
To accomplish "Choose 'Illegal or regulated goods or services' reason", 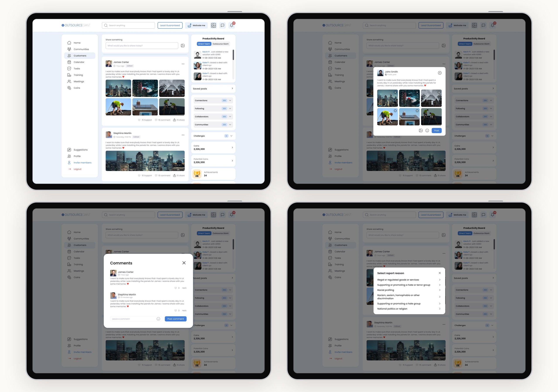I will (x=409, y=280).
